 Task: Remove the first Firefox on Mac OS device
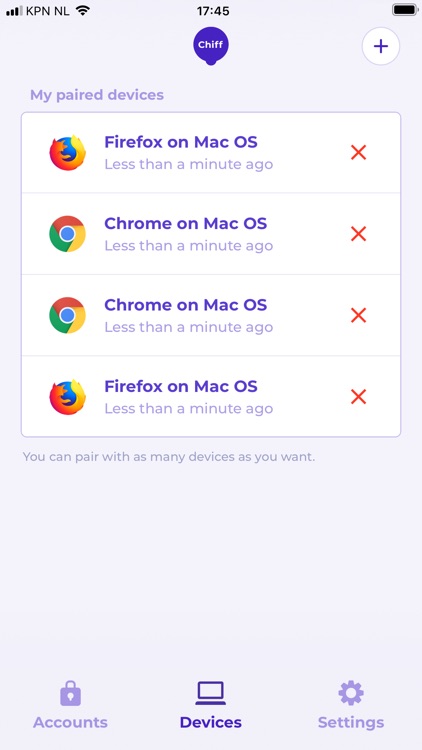point(358,153)
